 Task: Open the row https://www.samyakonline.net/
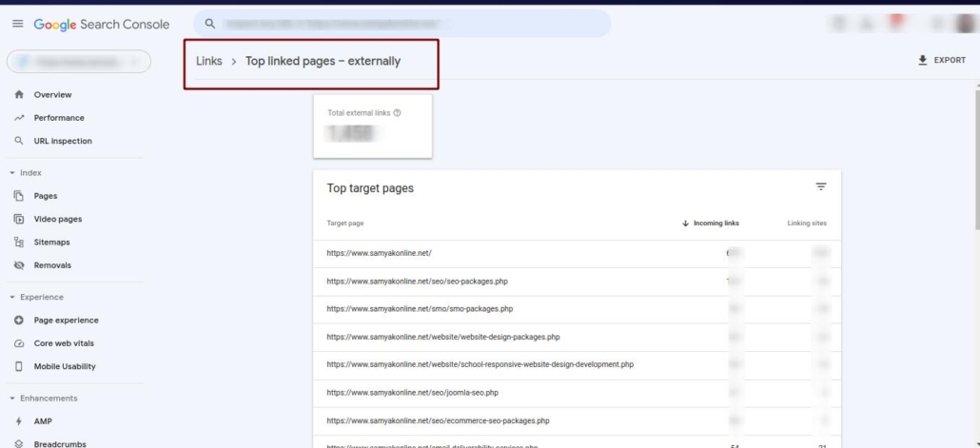point(577,254)
